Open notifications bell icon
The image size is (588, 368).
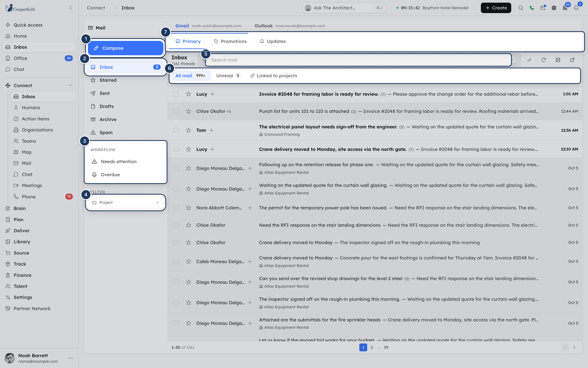(576, 8)
